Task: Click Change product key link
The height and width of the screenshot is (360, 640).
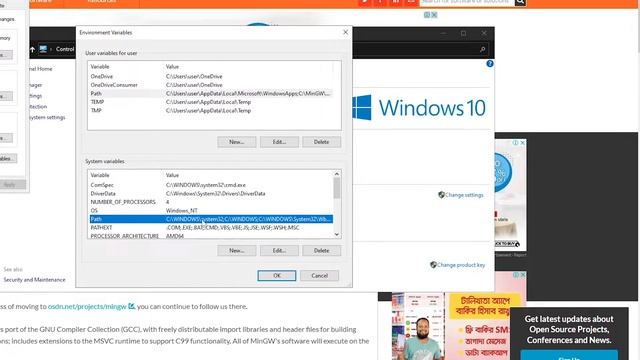Action: tap(461, 265)
